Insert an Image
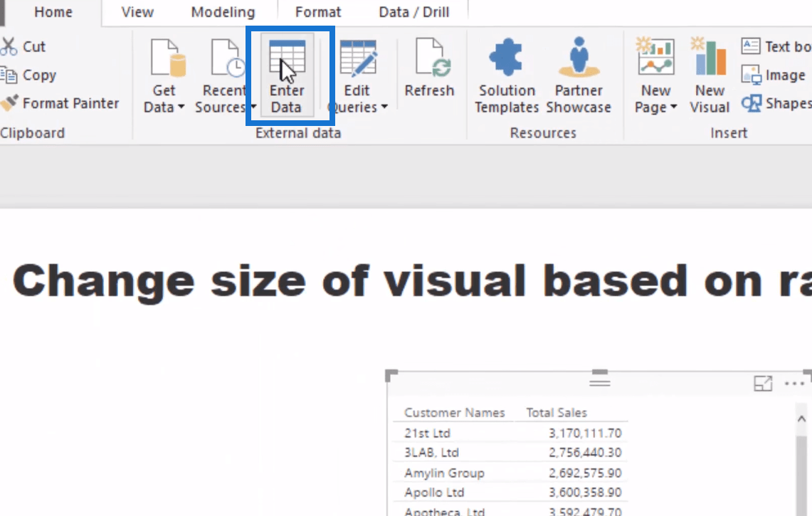Image resolution: width=812 pixels, height=516 pixels. pyautogui.click(x=773, y=75)
